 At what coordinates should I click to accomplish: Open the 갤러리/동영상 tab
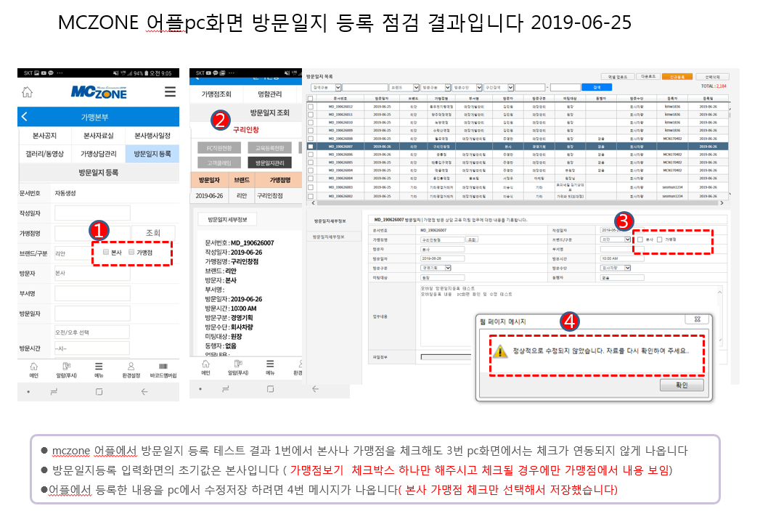coord(44,153)
